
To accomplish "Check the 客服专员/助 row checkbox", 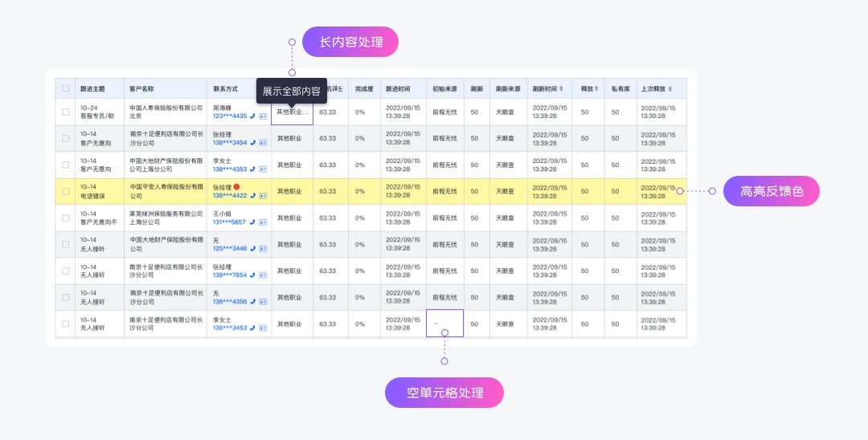I will (66, 112).
